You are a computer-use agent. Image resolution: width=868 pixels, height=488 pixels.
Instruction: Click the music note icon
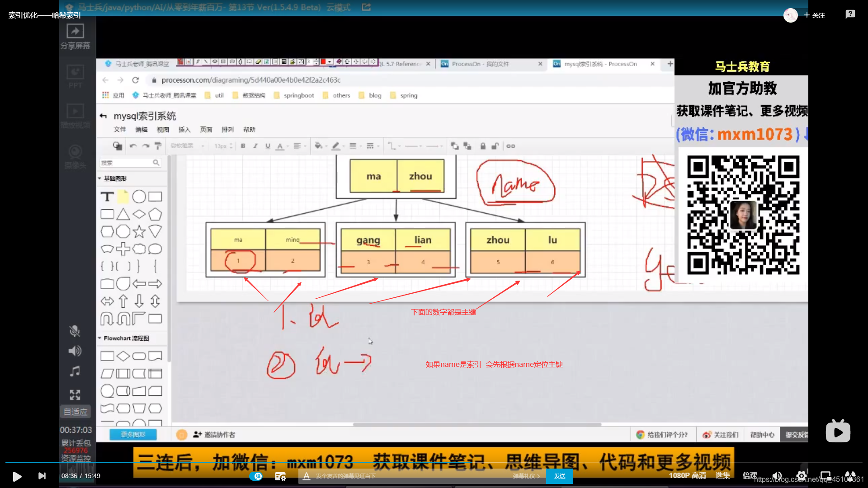pyautogui.click(x=75, y=371)
